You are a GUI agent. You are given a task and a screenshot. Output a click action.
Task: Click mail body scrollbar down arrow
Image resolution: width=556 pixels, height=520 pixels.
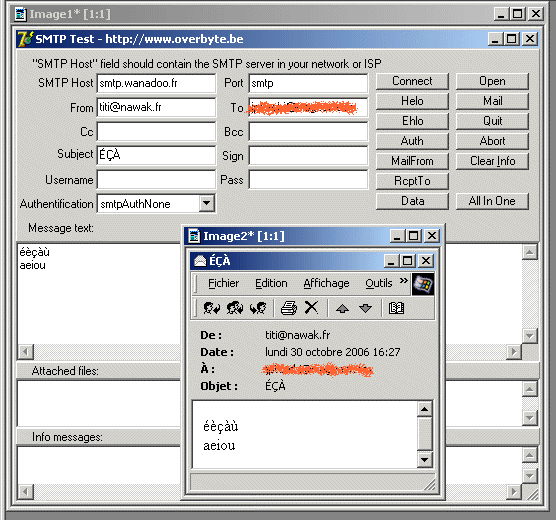(x=424, y=460)
